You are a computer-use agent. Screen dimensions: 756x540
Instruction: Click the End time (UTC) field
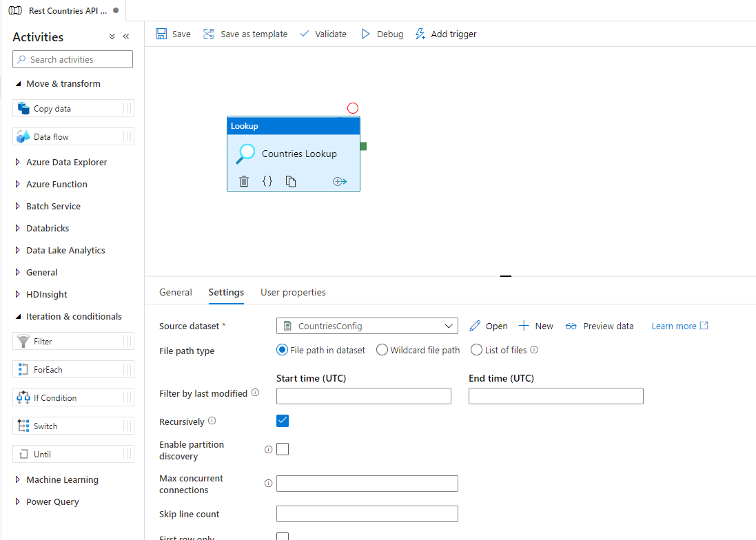556,396
